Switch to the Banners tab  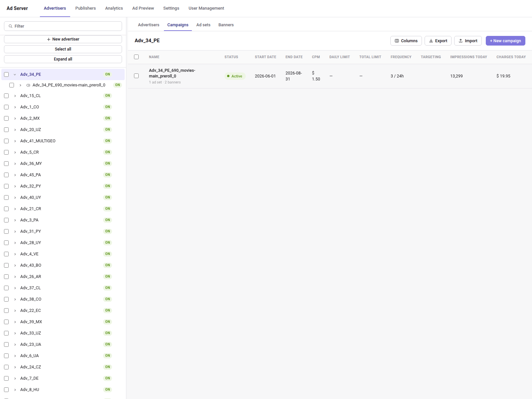[x=226, y=25]
